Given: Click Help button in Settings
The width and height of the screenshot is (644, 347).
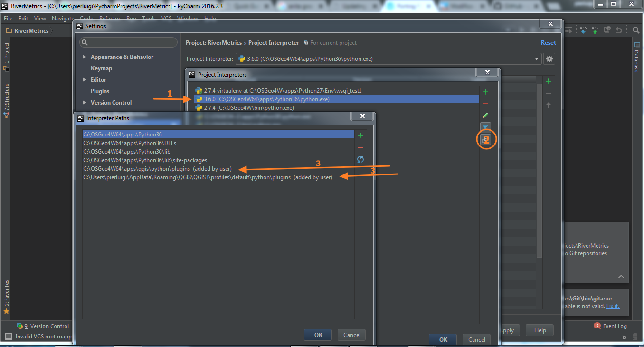Looking at the screenshot, I should click(540, 330).
